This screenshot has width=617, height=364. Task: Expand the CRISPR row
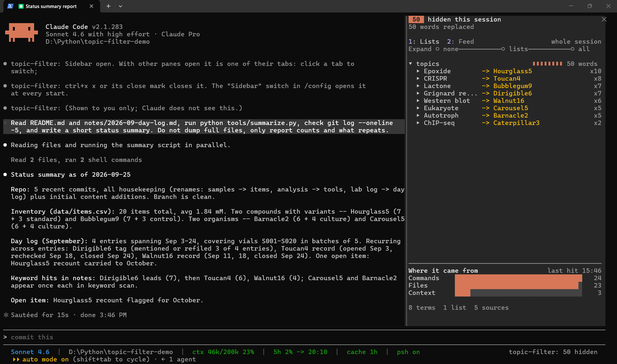point(418,78)
